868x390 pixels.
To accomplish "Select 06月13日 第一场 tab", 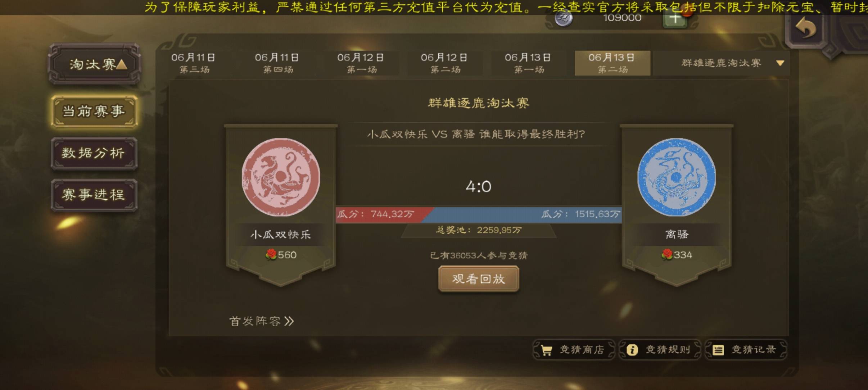I will (x=528, y=63).
